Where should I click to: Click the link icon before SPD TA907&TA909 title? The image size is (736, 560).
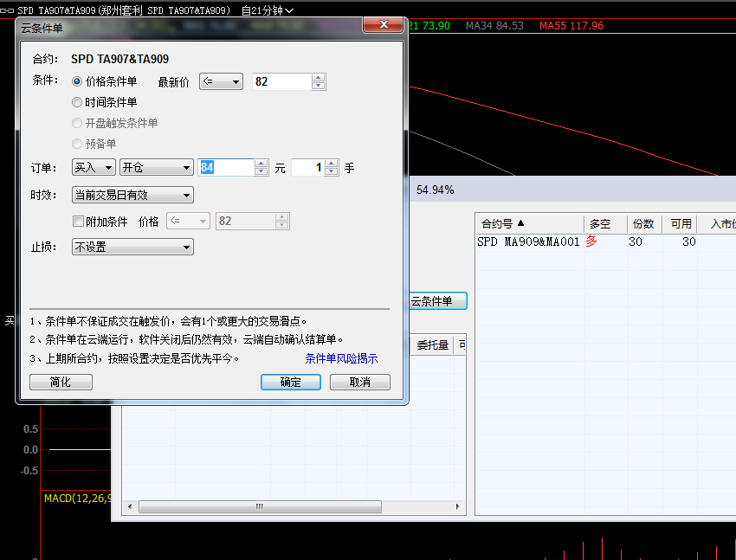point(8,10)
